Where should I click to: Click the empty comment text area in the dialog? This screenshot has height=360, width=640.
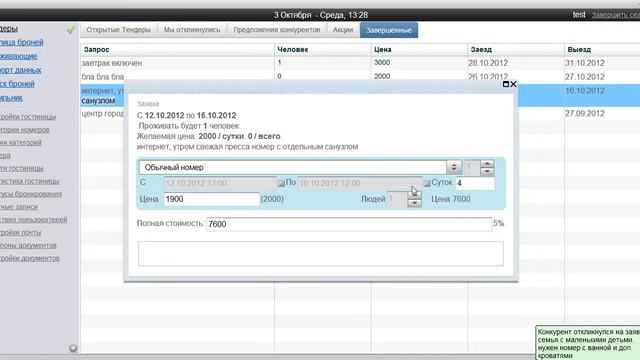tap(320, 253)
